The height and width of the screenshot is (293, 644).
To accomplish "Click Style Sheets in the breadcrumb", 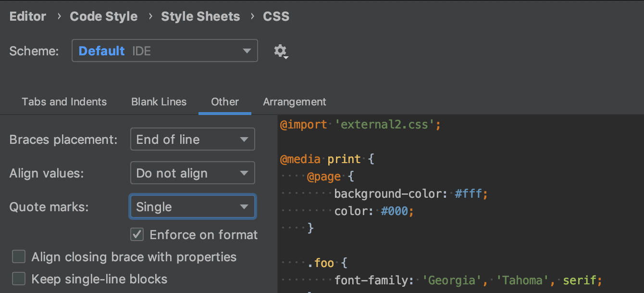I will (200, 16).
